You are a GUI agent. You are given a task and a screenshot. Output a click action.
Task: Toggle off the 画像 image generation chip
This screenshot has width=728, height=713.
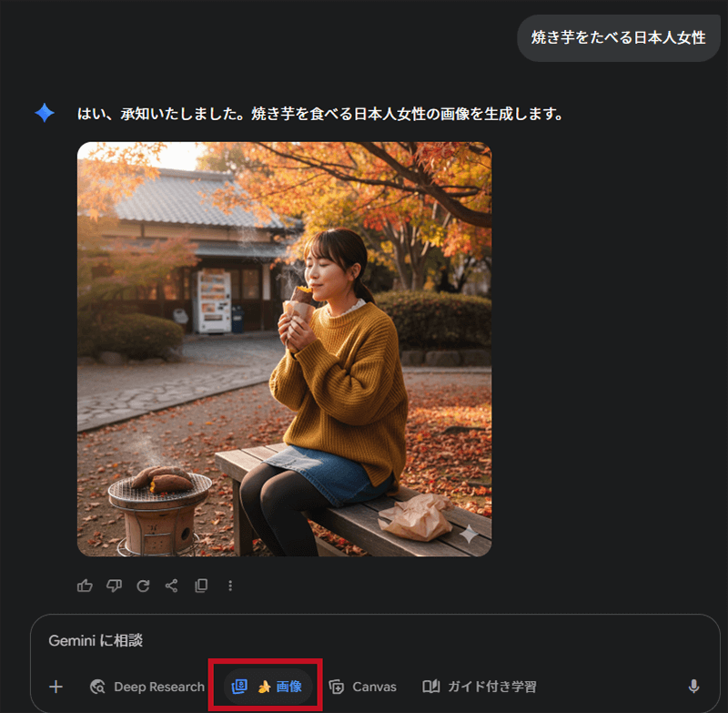[268, 687]
